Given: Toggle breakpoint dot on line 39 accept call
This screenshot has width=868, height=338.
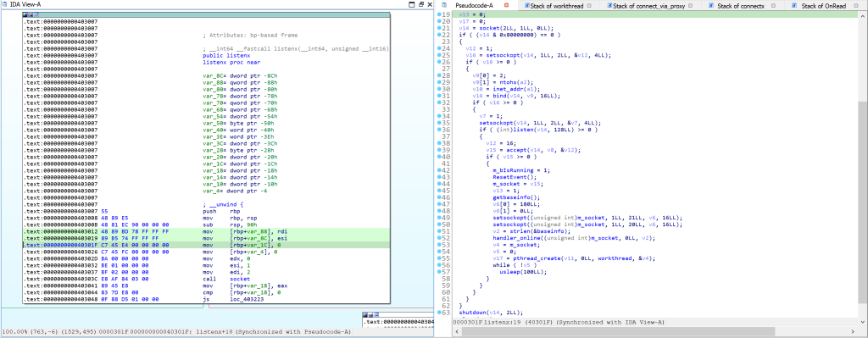Looking at the screenshot, I should 440,150.
